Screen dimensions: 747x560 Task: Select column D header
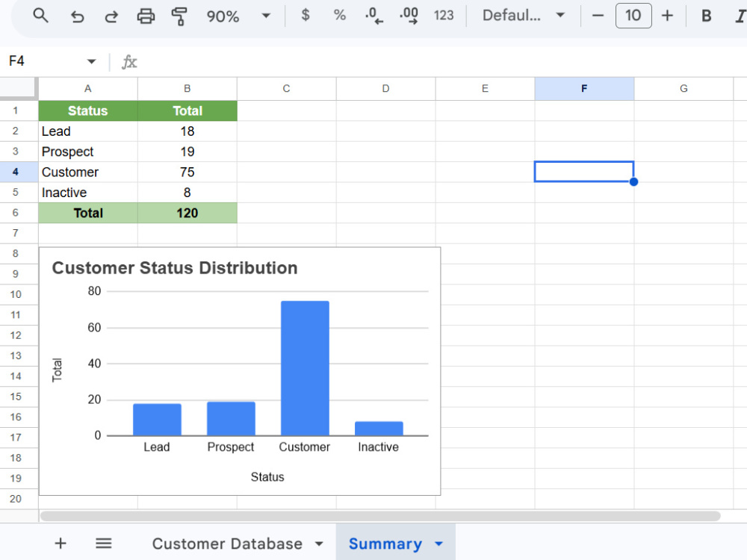click(386, 89)
